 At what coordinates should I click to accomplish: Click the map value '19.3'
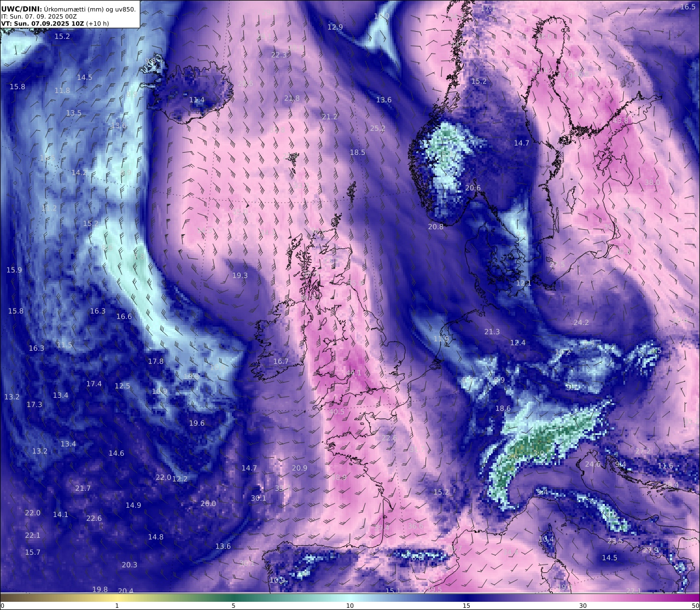(240, 275)
